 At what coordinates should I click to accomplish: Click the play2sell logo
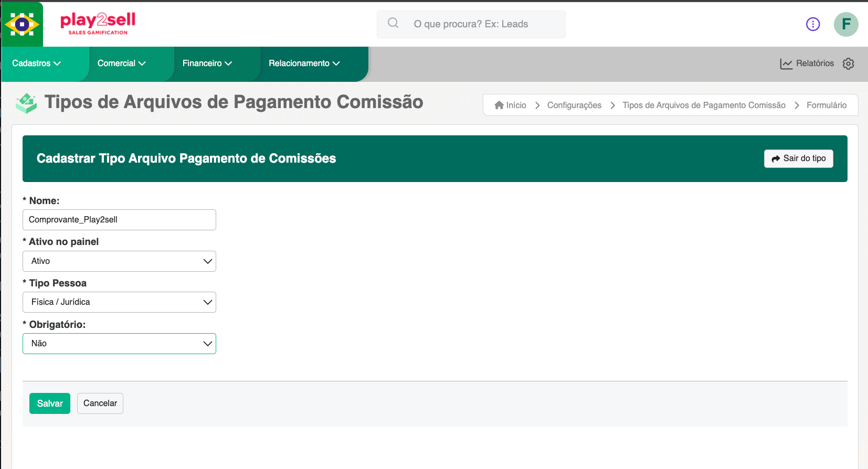coord(98,24)
